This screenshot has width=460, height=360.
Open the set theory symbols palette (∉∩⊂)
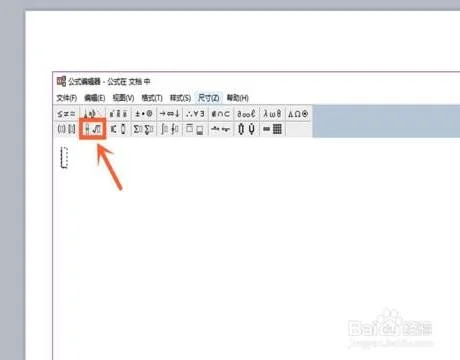click(x=221, y=114)
